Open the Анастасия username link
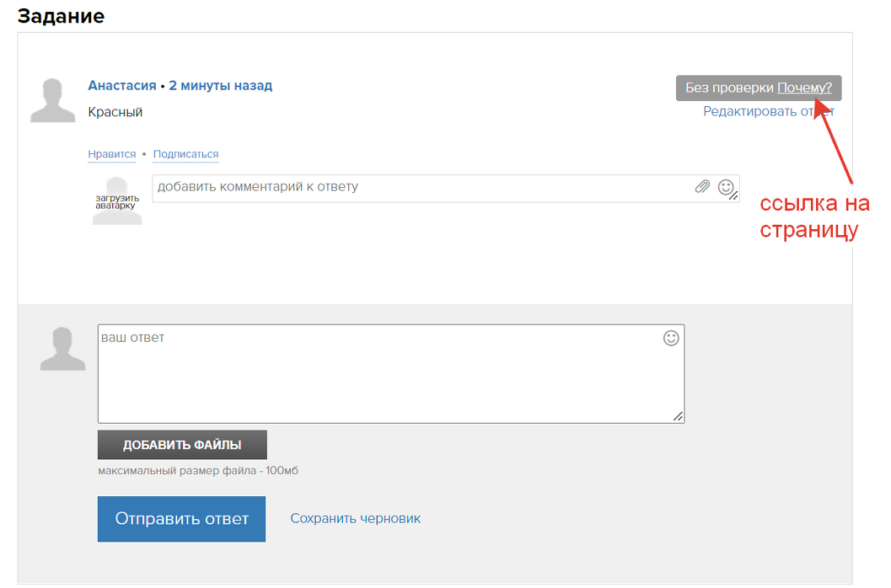Image resolution: width=891 pixels, height=588 pixels. [x=121, y=86]
